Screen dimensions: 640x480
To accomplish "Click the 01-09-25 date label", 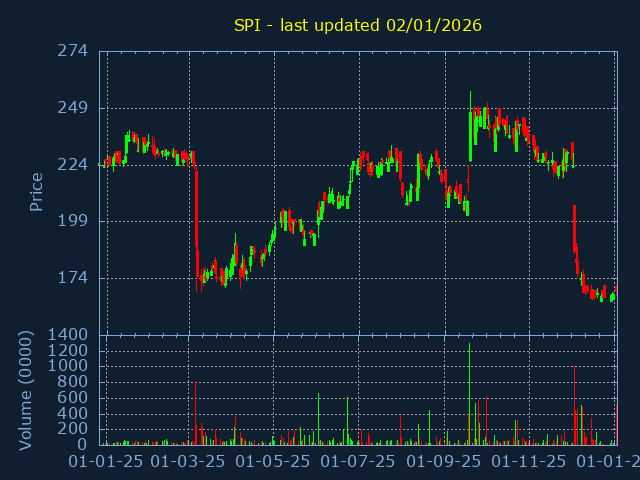I will (x=443, y=462).
